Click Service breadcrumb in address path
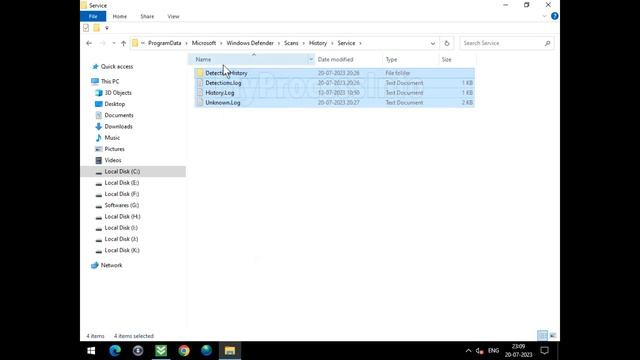This screenshot has width=640, height=360. point(346,43)
